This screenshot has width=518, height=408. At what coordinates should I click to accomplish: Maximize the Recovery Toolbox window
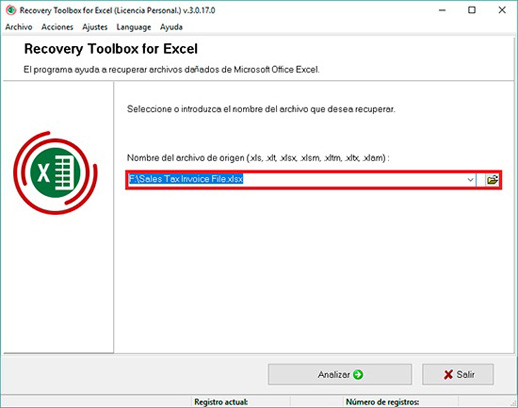[472, 10]
